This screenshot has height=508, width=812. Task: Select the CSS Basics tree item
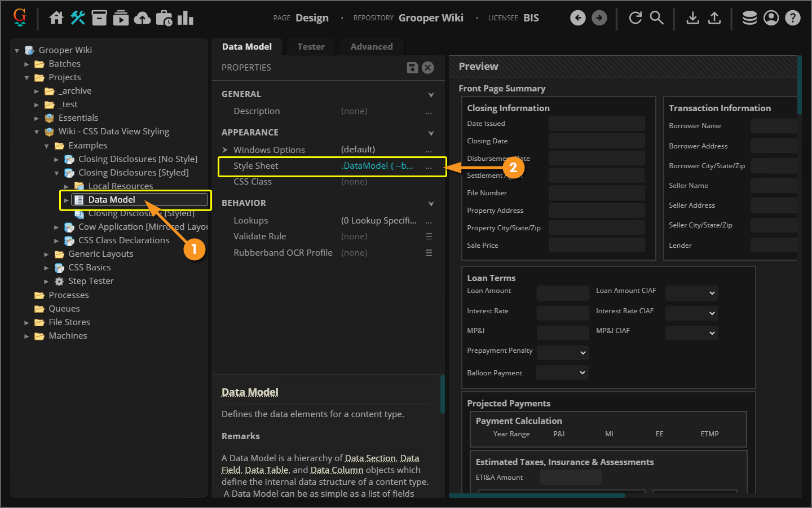tap(89, 268)
